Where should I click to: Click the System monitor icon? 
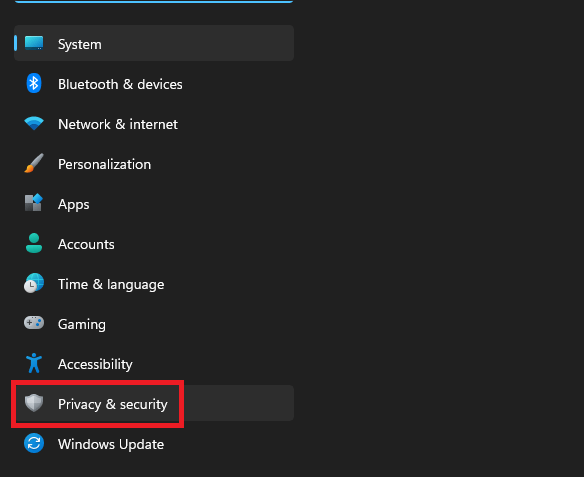(x=34, y=43)
